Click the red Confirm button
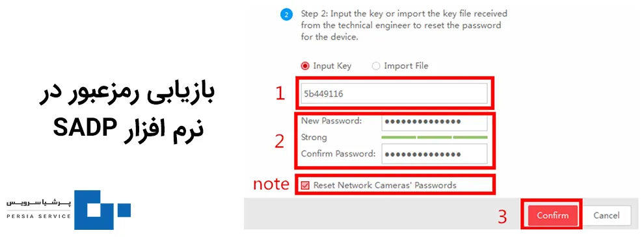The width and height of the screenshot is (644, 237). click(x=552, y=216)
